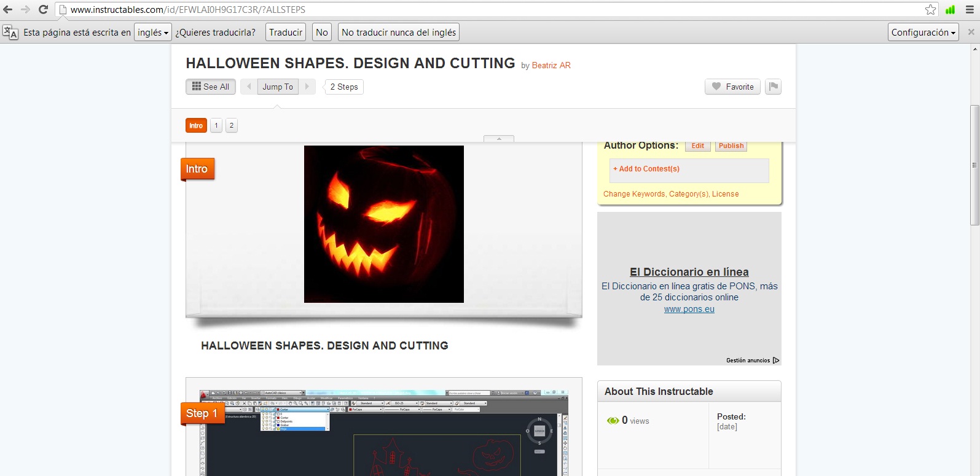This screenshot has height=476, width=980.
Task: Click the No translate button
Action: [322, 32]
